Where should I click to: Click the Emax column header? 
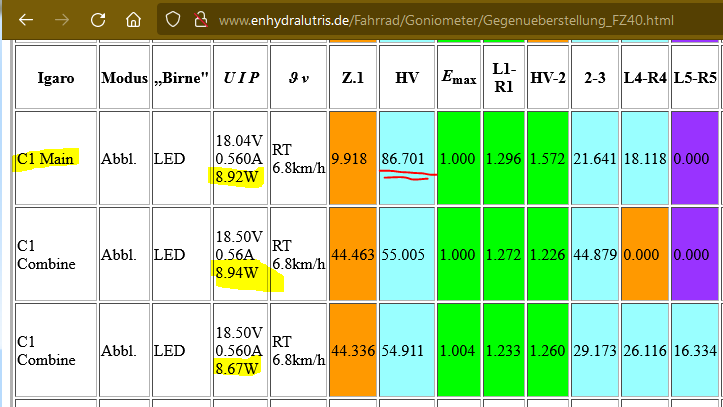pos(459,77)
